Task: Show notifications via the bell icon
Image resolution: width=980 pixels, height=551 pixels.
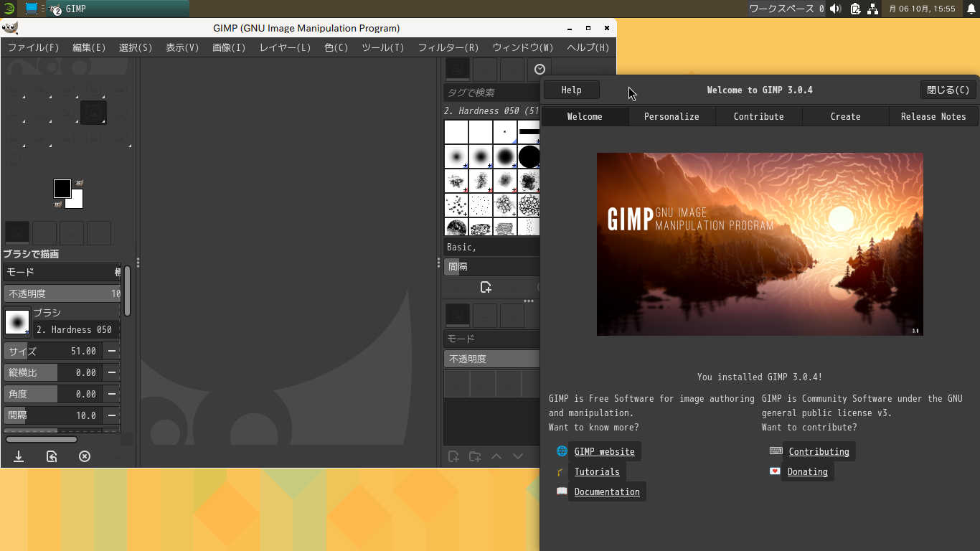Action: click(971, 9)
